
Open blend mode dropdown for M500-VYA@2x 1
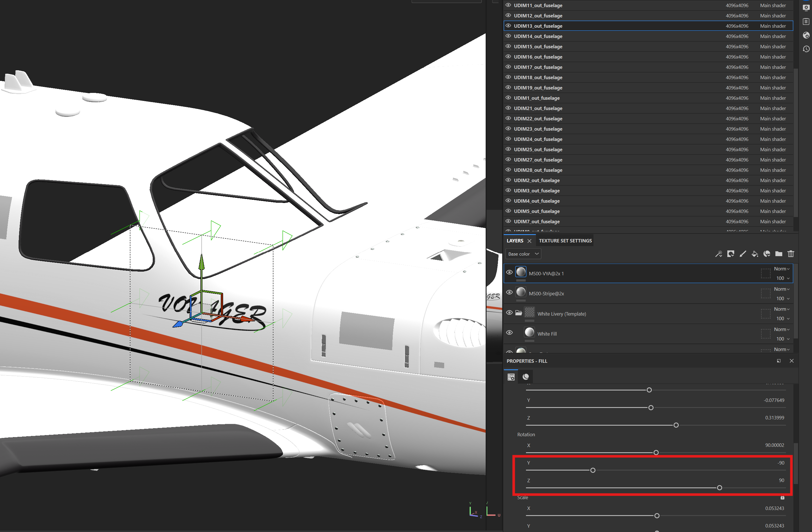click(x=782, y=269)
